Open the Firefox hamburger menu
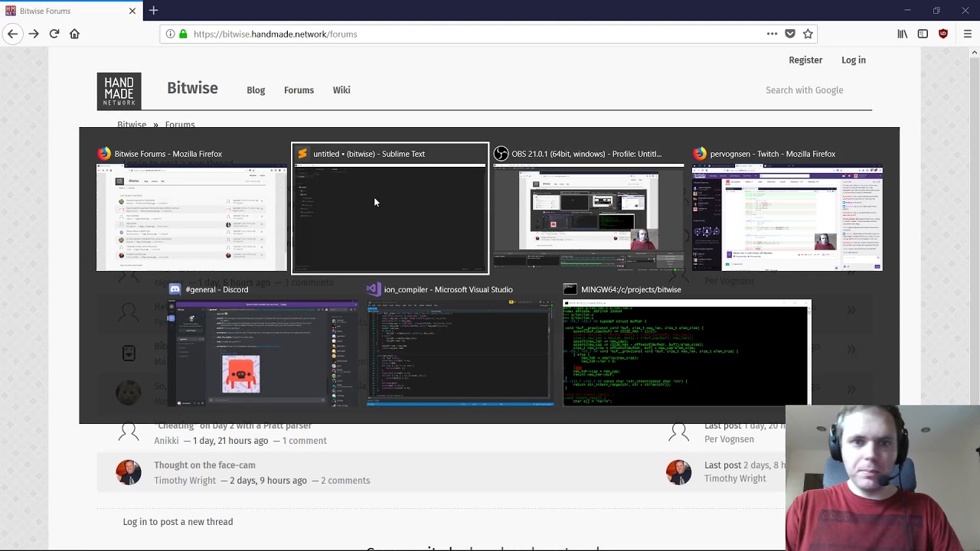The image size is (980, 551). tap(968, 34)
